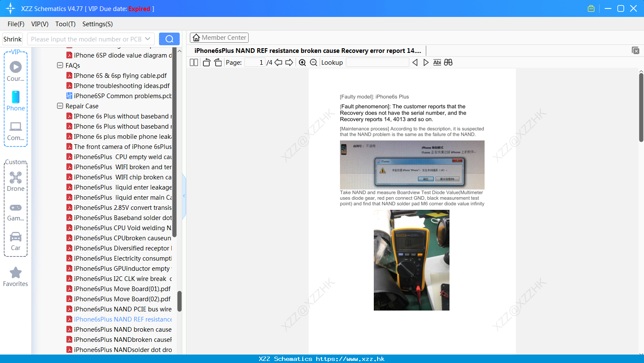Open iPhone6sPlus CPU Void welding case

[119, 228]
